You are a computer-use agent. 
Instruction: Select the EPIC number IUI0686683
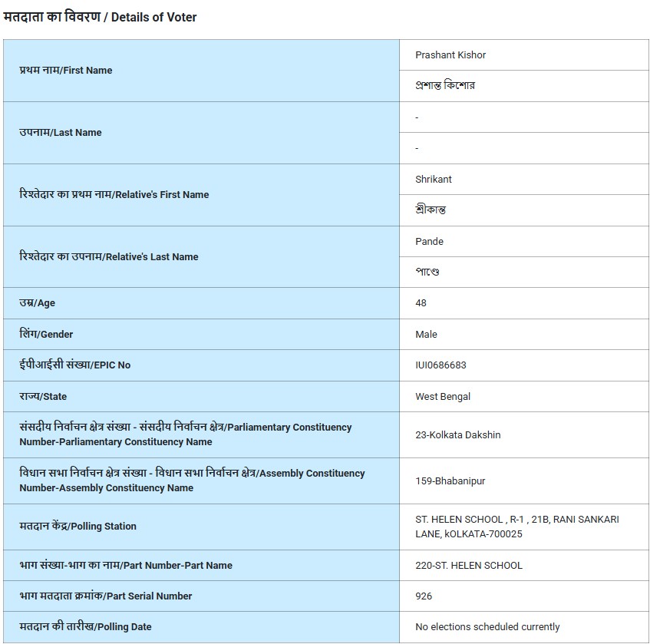[440, 365]
